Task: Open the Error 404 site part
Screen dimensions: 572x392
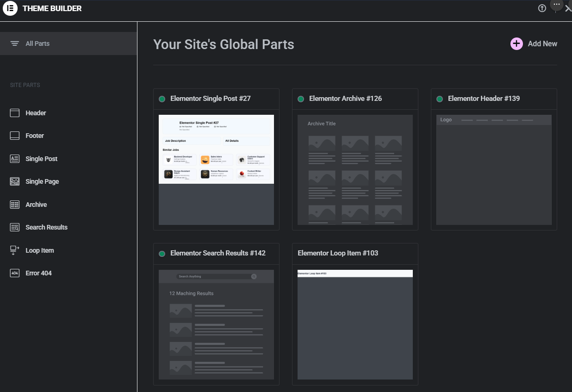Action: (x=38, y=273)
